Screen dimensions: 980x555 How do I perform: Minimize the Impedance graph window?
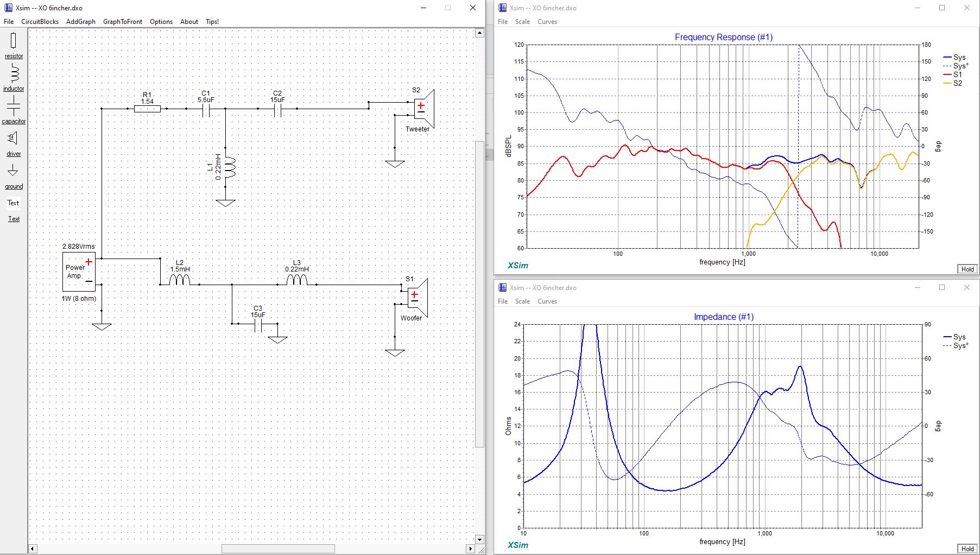tap(918, 287)
